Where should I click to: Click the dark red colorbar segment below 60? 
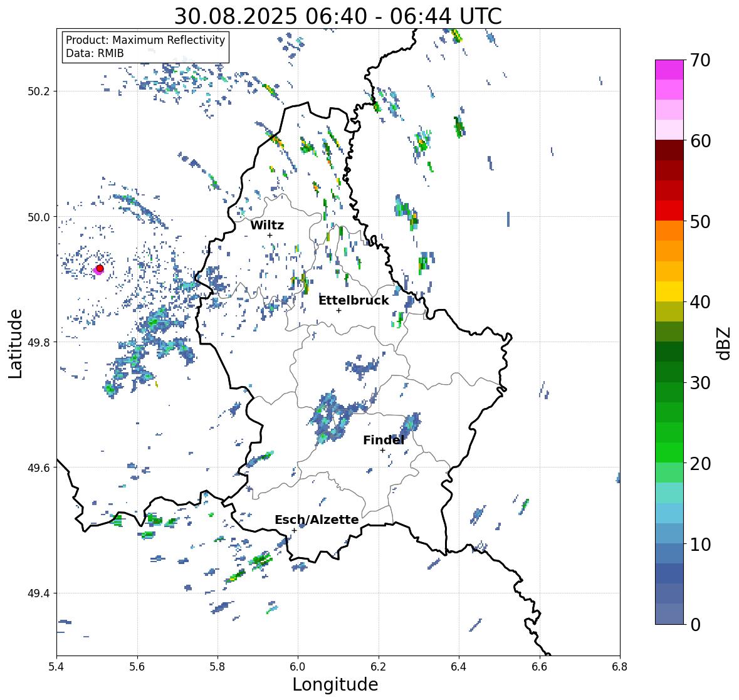669,150
